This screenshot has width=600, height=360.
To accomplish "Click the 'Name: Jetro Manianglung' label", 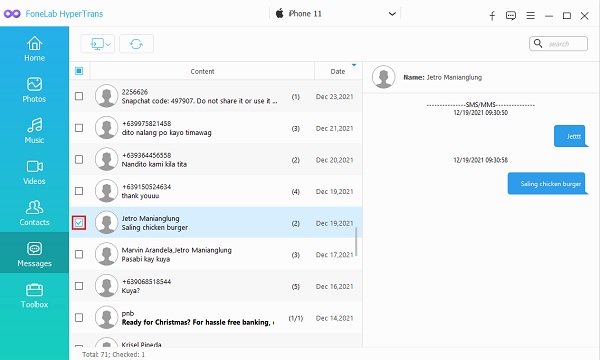I will pyautogui.click(x=442, y=77).
